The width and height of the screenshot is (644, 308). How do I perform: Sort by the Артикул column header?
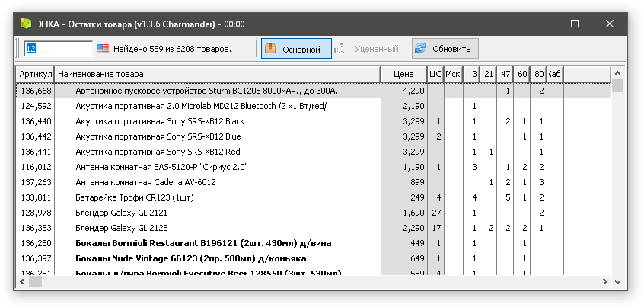pyautogui.click(x=36, y=74)
